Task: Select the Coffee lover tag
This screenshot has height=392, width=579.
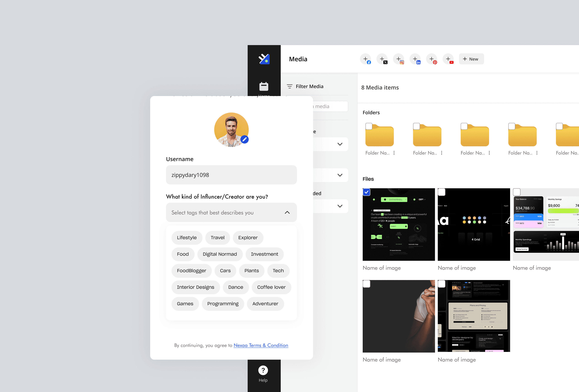Action: tap(271, 287)
